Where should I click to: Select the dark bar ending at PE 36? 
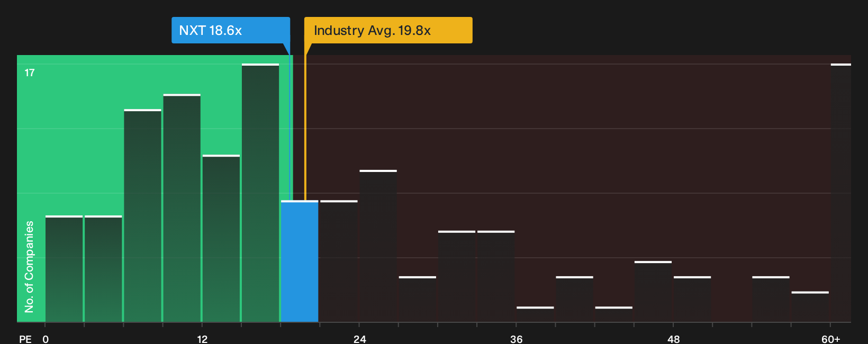pos(496,276)
